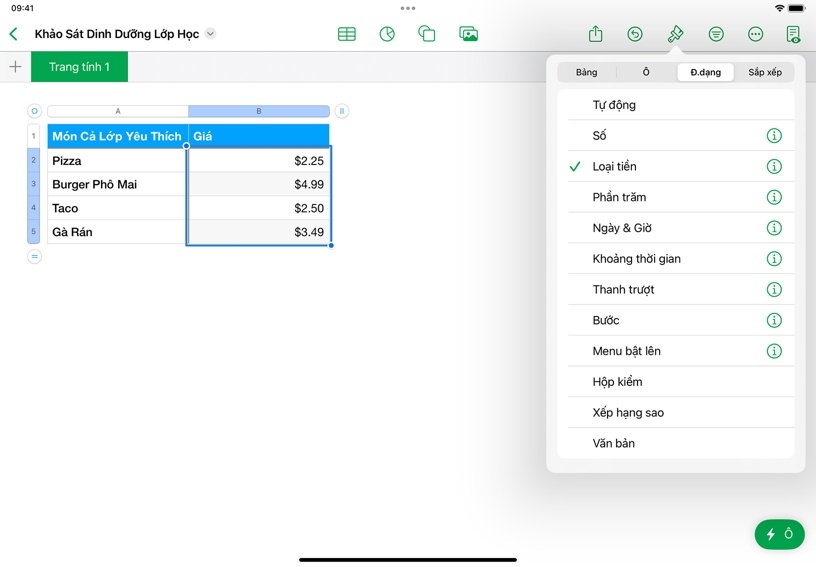Go back using the back arrow
Image resolution: width=816 pixels, height=567 pixels.
14,34
